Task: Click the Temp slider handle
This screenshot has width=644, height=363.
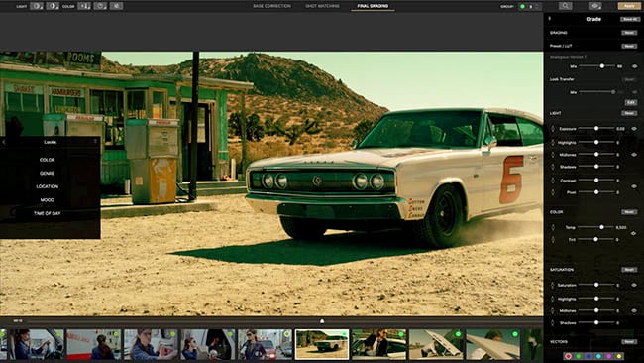Action: (x=601, y=227)
